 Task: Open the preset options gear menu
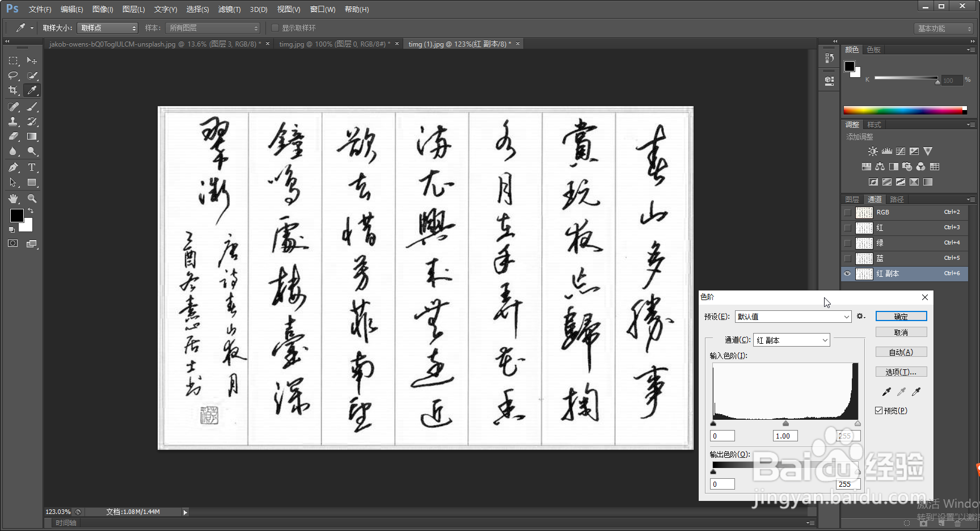pos(861,317)
